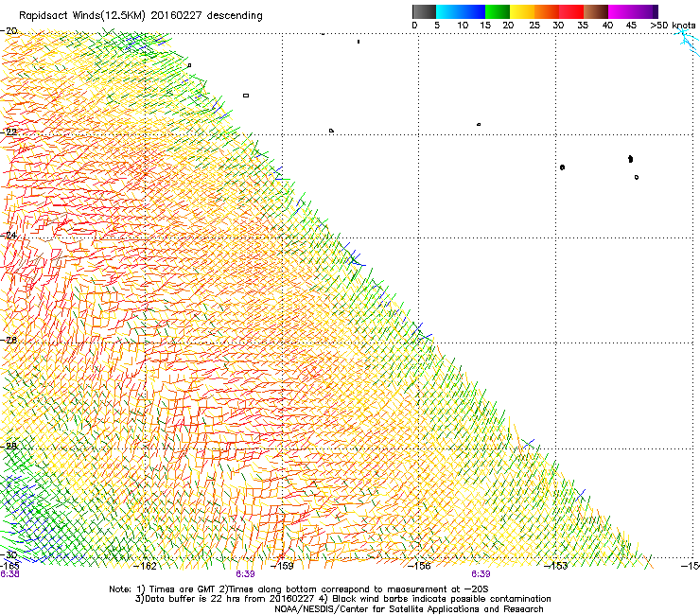Select the cyan 5–10 knots legend swatch
The height and width of the screenshot is (615, 700).
(447, 11)
